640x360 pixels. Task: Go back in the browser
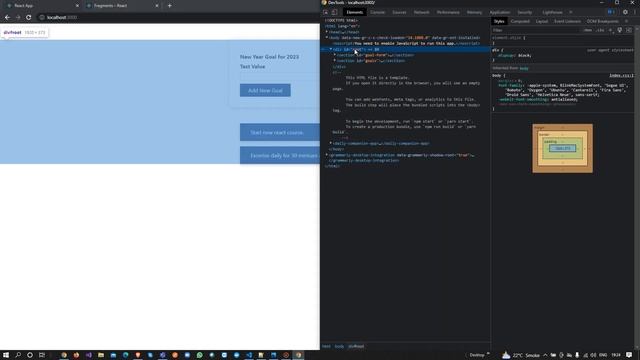tap(7, 18)
